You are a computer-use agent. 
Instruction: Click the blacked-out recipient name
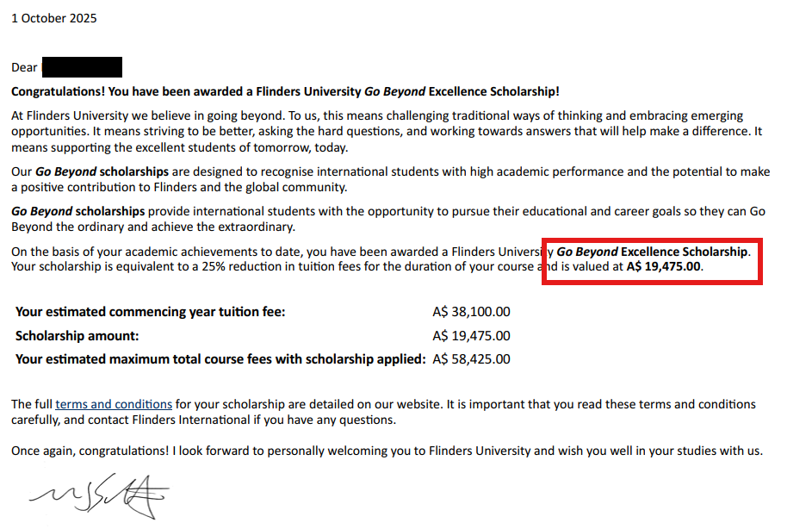tap(82, 66)
